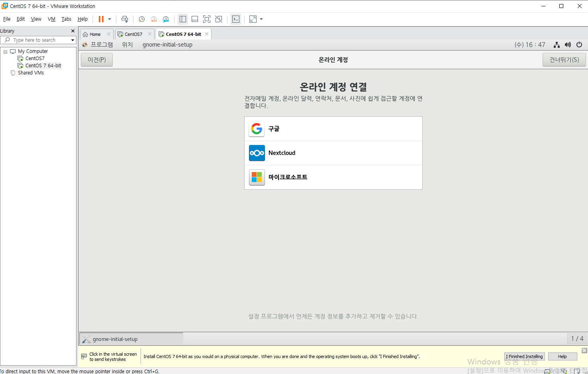Close the Home tab
Image resolution: width=588 pixels, height=374 pixels.
tap(108, 34)
